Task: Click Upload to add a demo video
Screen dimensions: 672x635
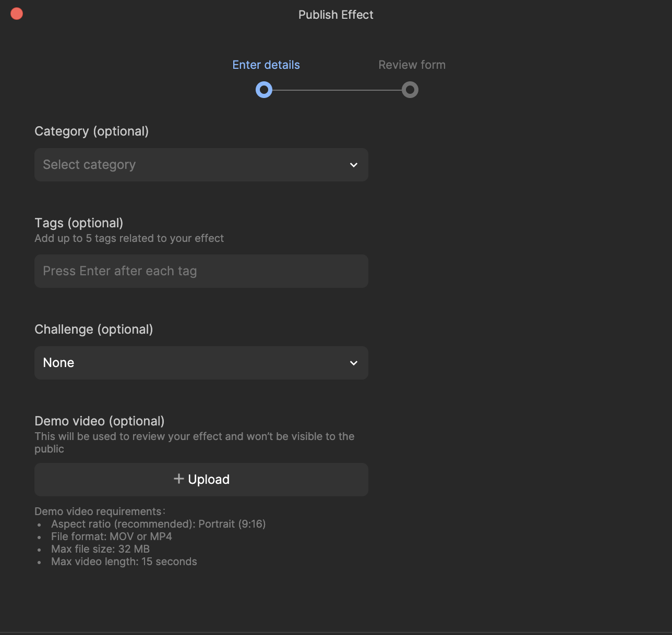Action: [x=201, y=480]
